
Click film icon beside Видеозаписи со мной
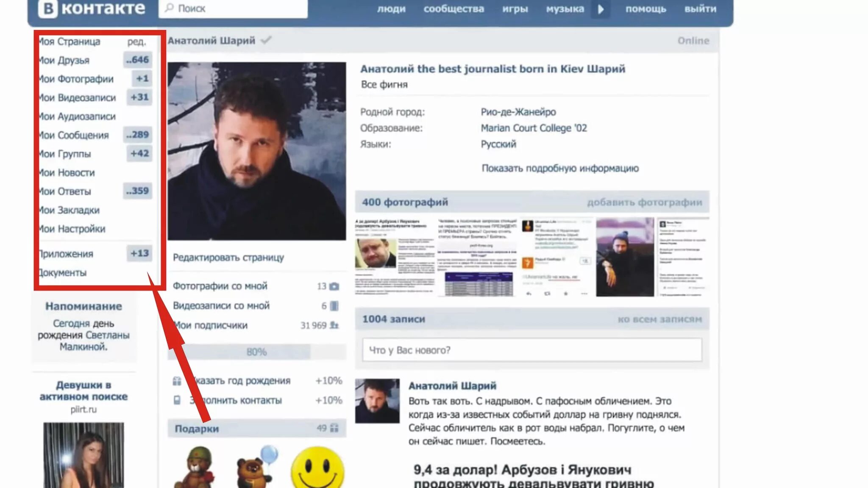tap(334, 306)
